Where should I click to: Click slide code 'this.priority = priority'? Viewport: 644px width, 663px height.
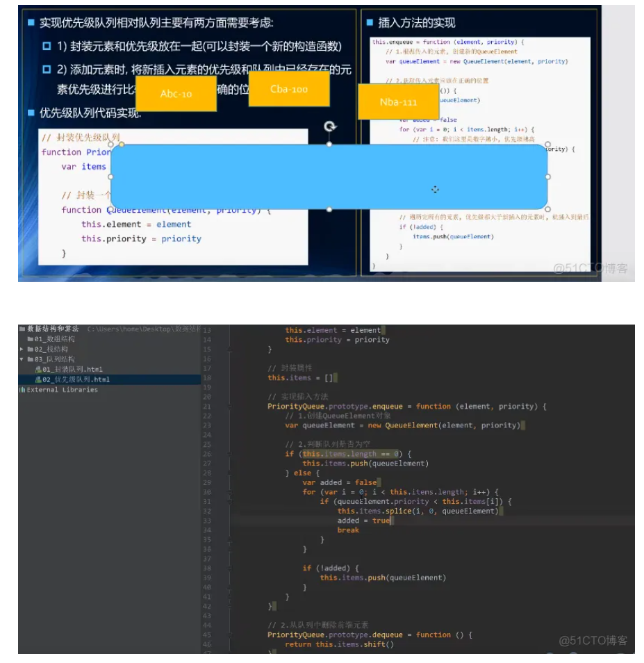(141, 238)
